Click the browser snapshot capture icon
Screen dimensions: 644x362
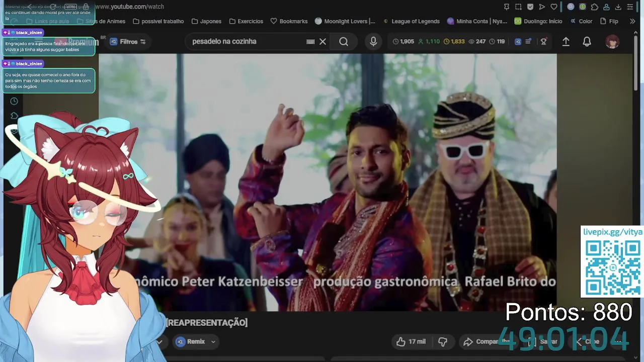click(x=518, y=7)
